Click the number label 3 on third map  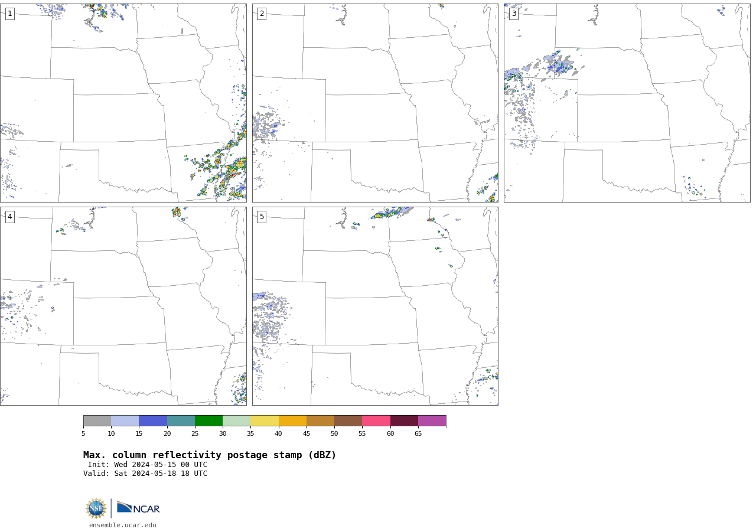(x=514, y=14)
